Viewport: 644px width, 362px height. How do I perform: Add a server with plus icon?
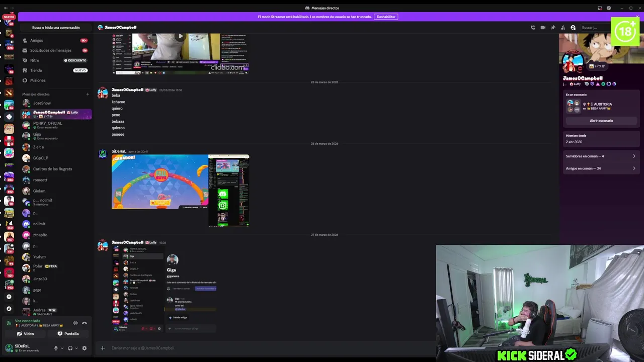tap(9, 297)
